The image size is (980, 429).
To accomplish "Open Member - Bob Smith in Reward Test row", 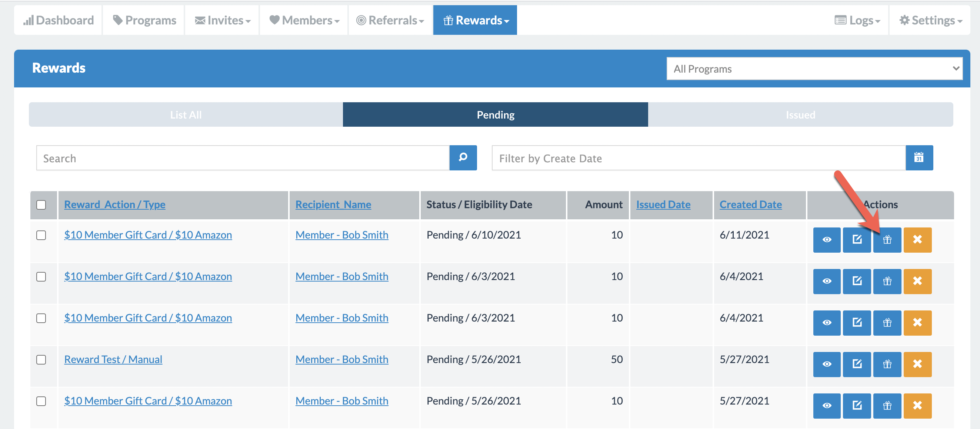I will coord(341,359).
